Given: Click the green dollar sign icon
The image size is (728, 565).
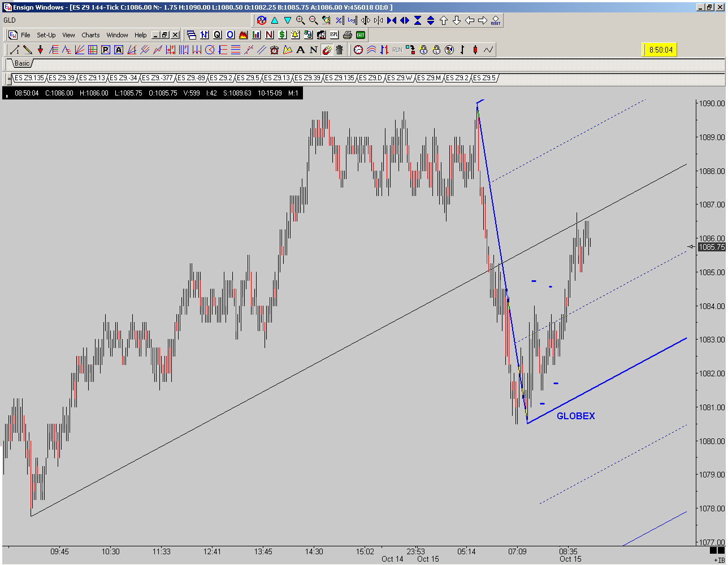Looking at the screenshot, I should pyautogui.click(x=282, y=35).
